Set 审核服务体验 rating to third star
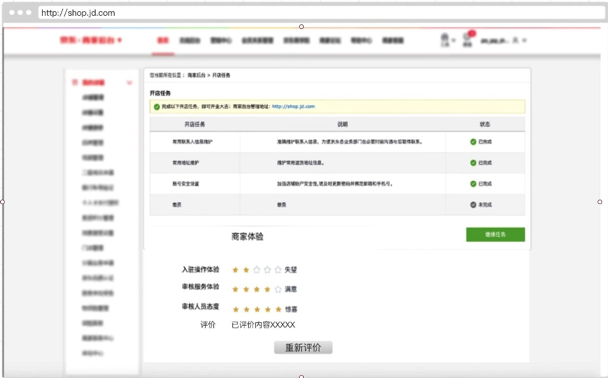 (x=256, y=289)
